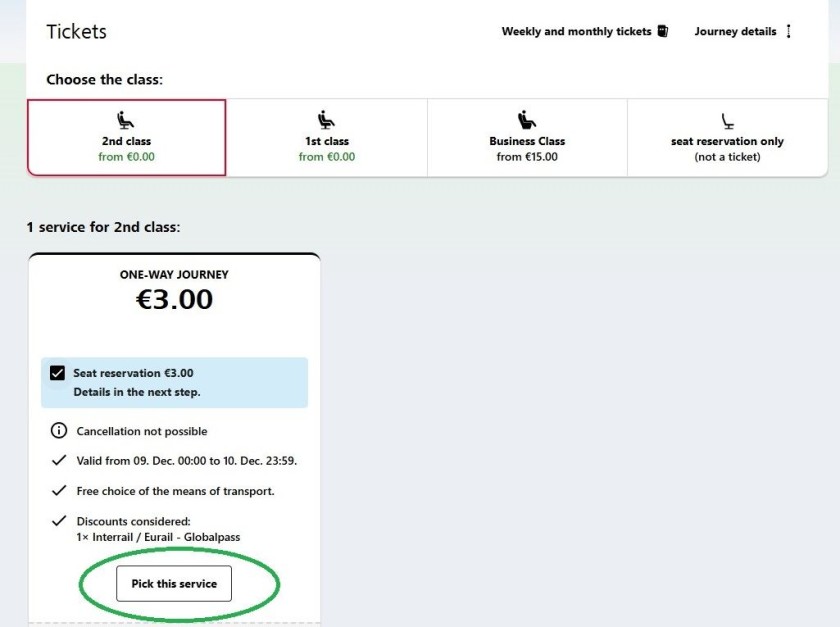
Task: Select the 2nd class fare option
Action: pos(125,138)
